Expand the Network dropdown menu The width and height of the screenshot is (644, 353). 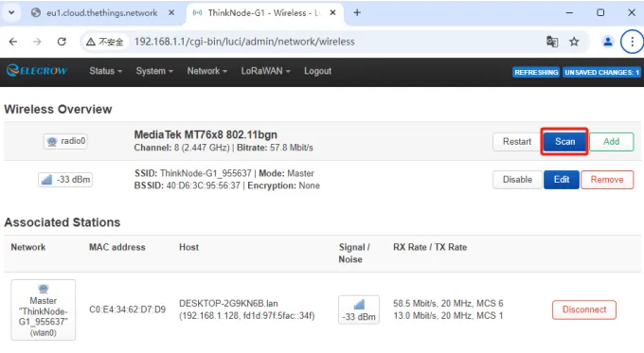[x=207, y=71]
